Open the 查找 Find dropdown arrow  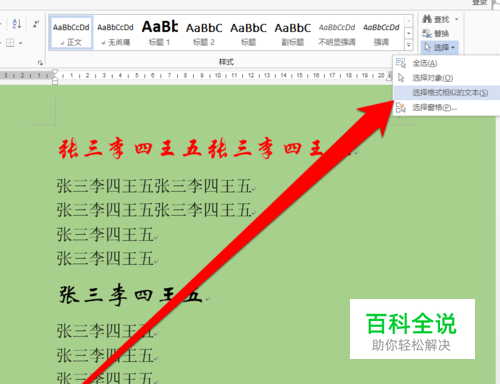pos(457,19)
